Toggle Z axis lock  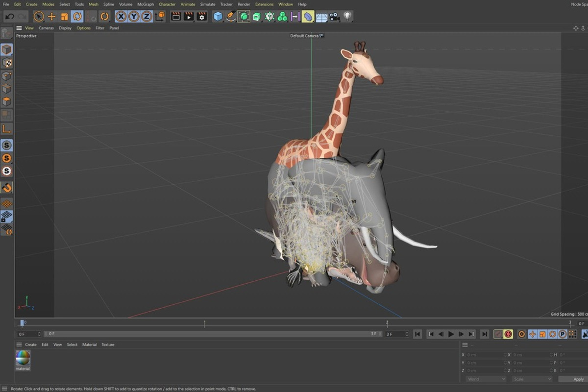click(147, 16)
